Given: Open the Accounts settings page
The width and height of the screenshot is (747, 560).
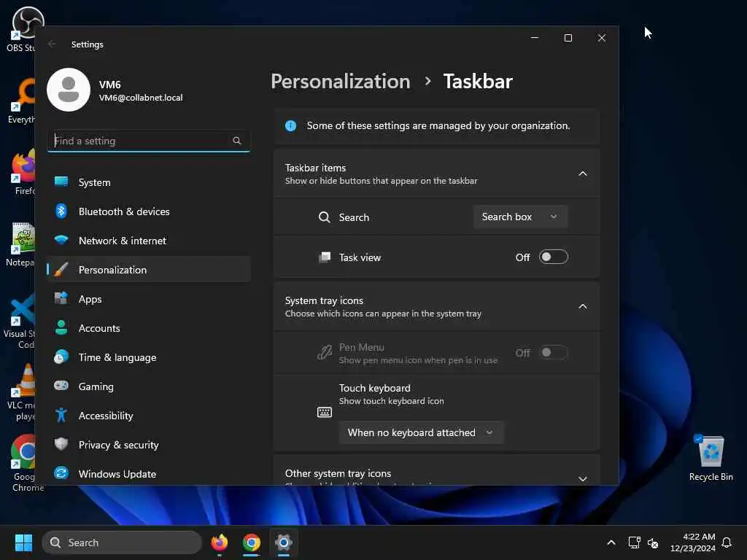Looking at the screenshot, I should point(149,328).
